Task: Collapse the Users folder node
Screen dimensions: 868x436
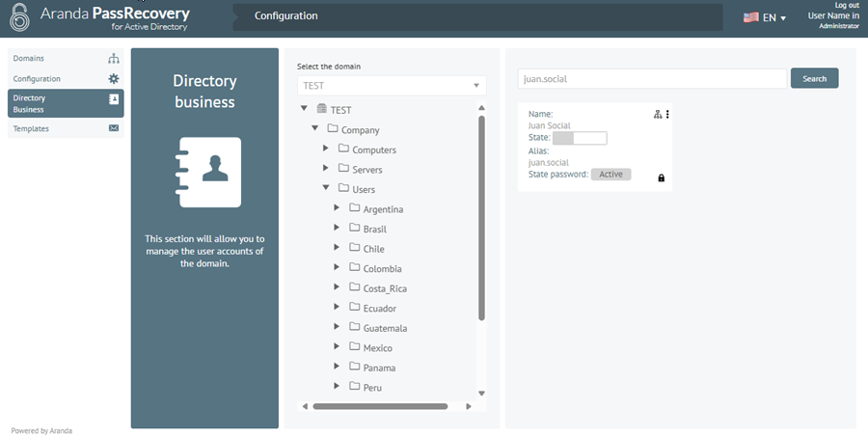Action: click(x=326, y=188)
